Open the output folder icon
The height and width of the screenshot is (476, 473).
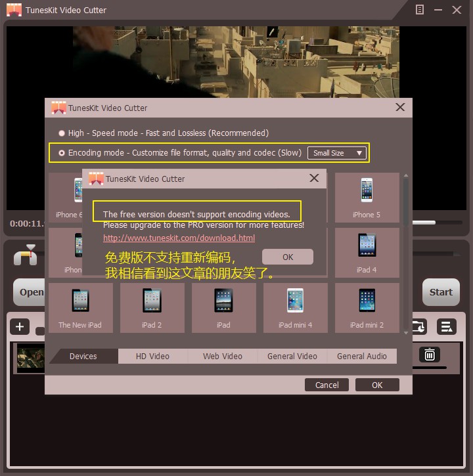click(x=420, y=327)
